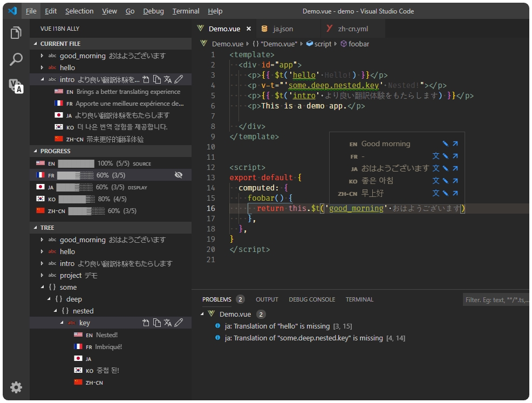Open the Terminal menu in menu bar

click(x=186, y=11)
